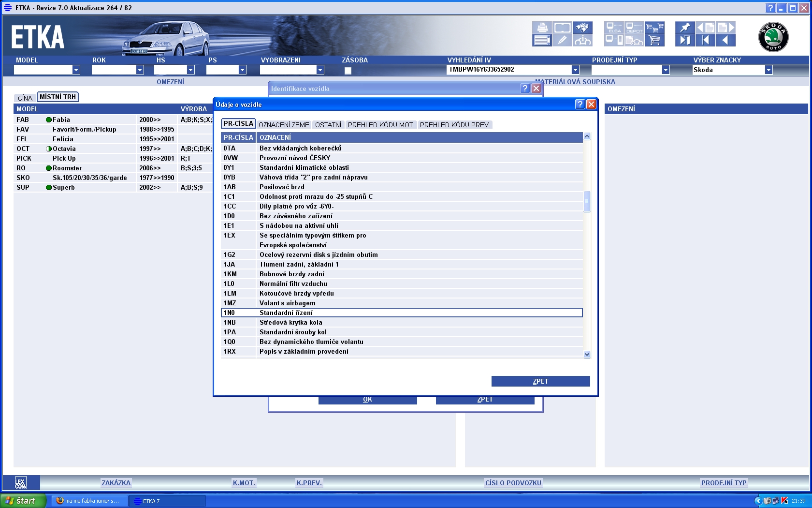Switch to Firefox taskbar item
The height and width of the screenshot is (508, 812).
[x=89, y=501]
